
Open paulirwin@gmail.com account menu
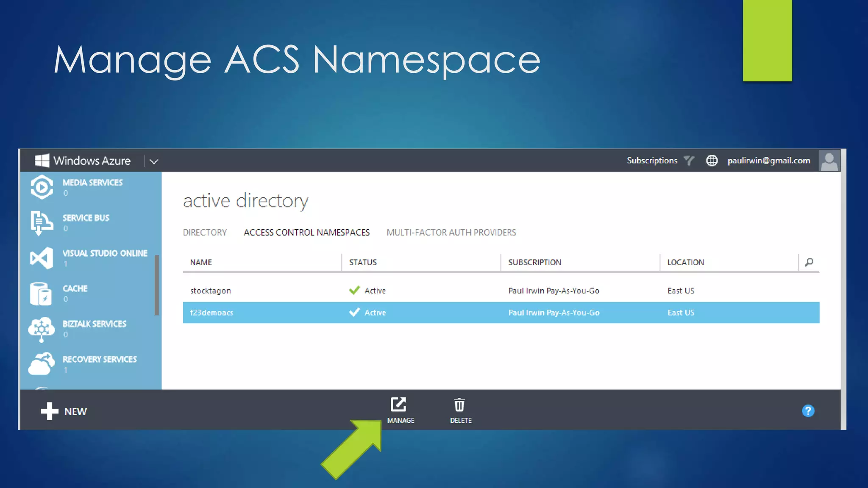[768, 161]
